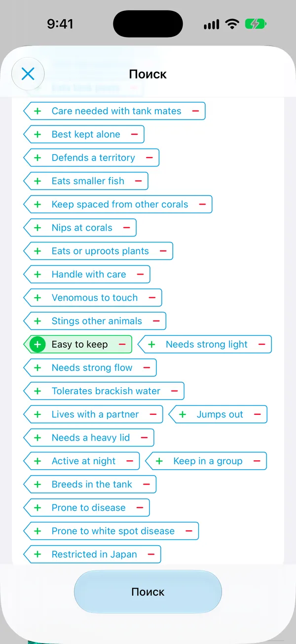Exclude Easy to keep with its red minus

click(122, 344)
